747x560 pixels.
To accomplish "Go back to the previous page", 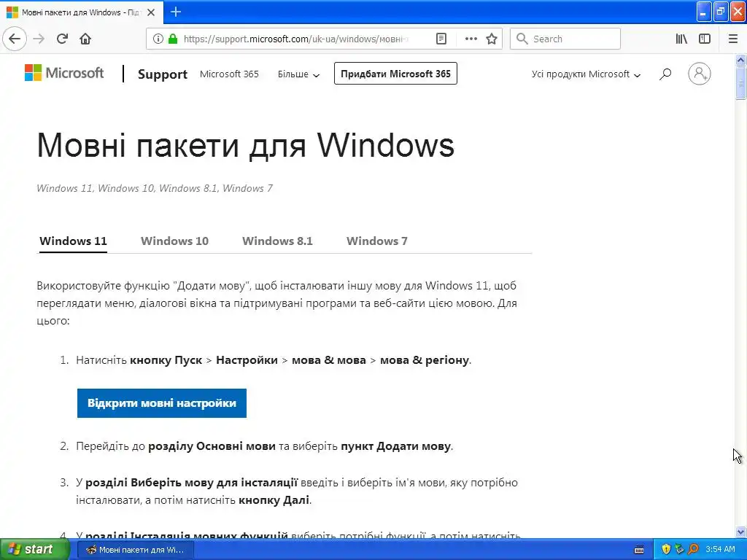I will (x=15, y=39).
